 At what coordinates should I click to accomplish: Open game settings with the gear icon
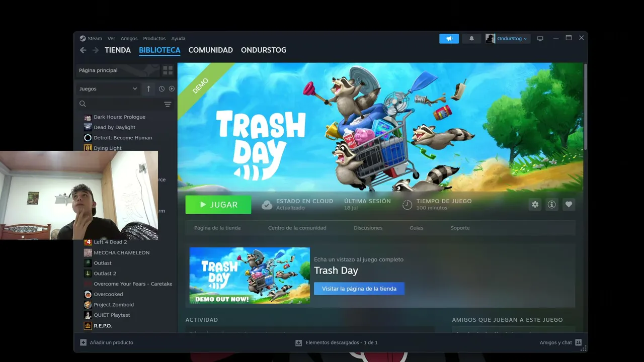coord(535,205)
